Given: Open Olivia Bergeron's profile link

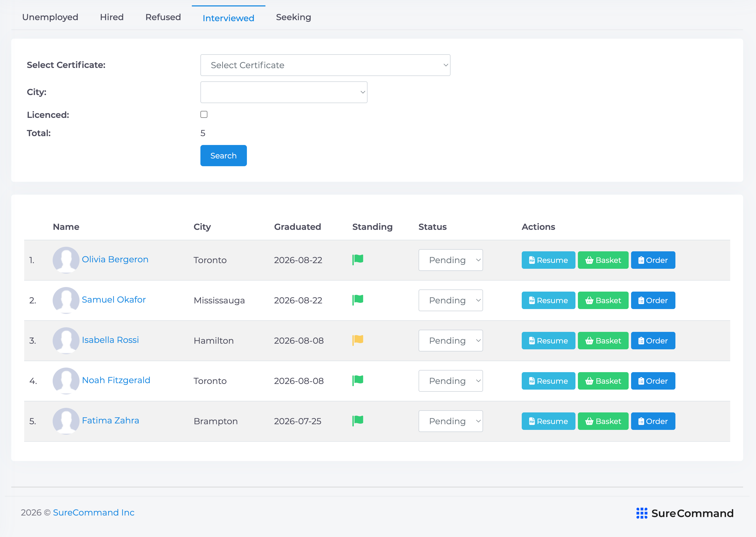Looking at the screenshot, I should (115, 259).
